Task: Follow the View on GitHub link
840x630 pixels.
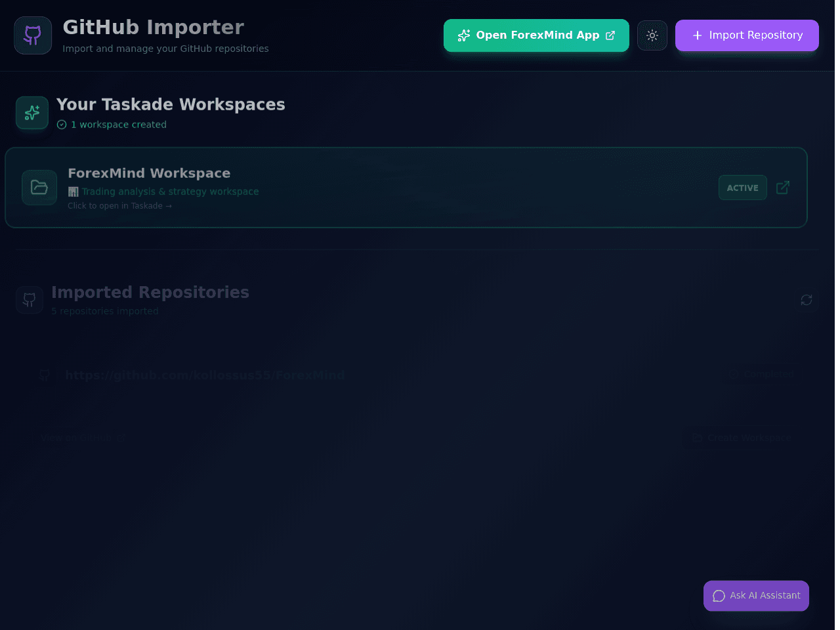Action: [x=83, y=438]
